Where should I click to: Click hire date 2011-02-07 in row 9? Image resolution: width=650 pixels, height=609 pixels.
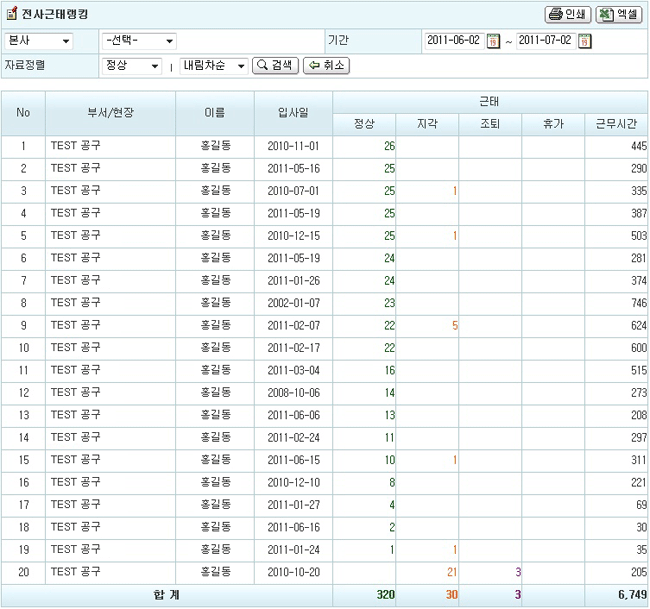[293, 325]
